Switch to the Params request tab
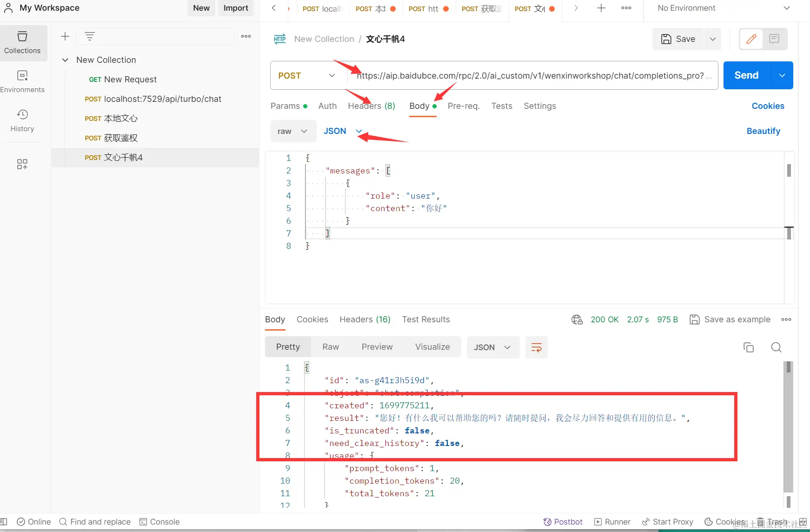 point(289,106)
